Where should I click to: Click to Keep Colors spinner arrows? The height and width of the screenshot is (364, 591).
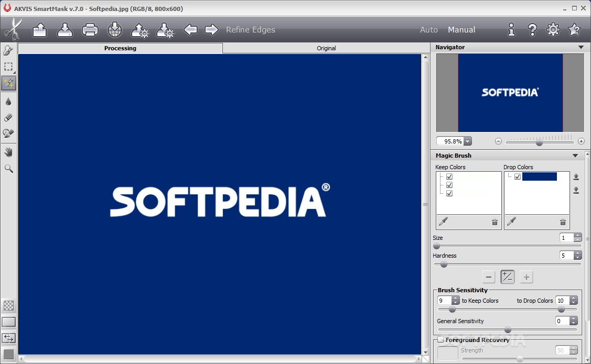click(x=455, y=301)
